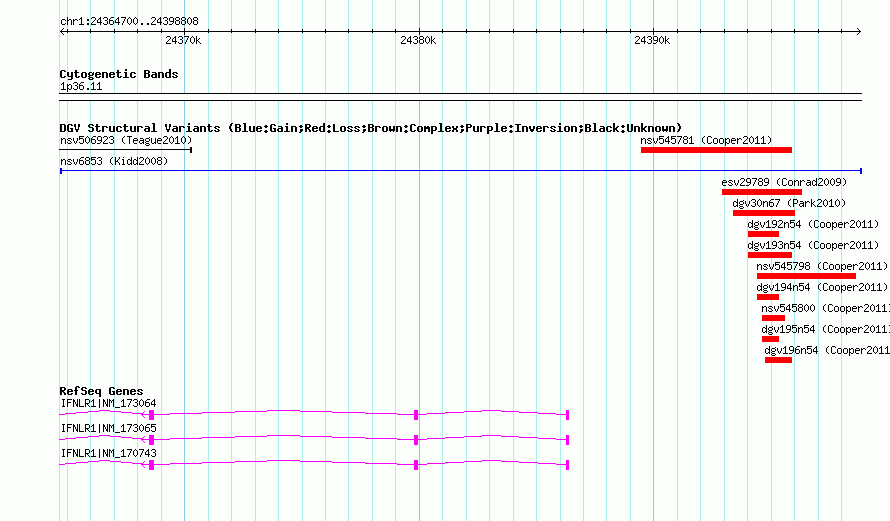
Task: Select the middle exon of NM_173064 transcript
Action: (416, 415)
